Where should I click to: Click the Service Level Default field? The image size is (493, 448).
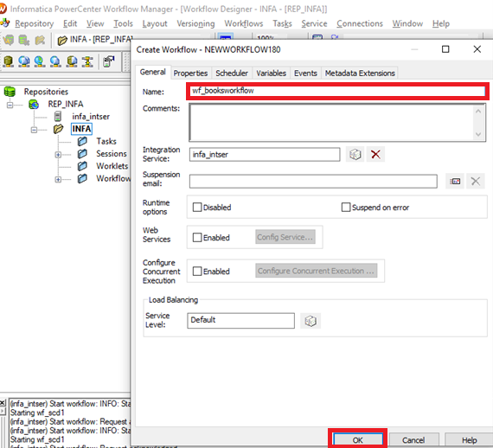tap(240, 320)
